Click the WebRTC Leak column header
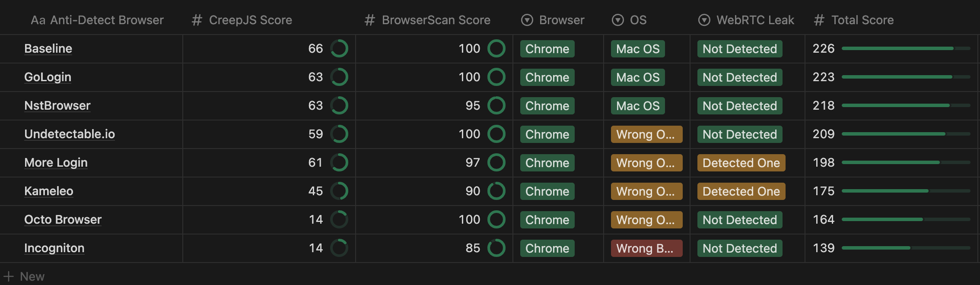 746,20
